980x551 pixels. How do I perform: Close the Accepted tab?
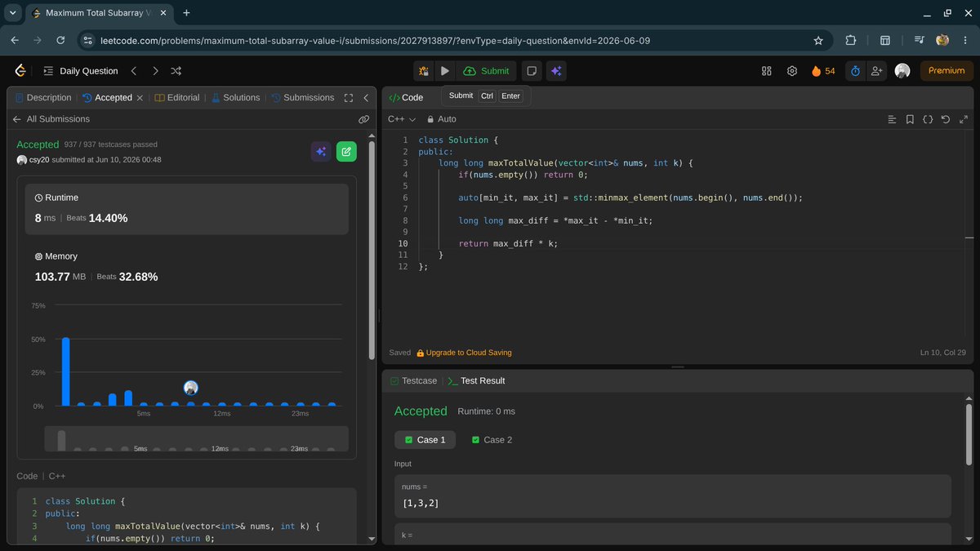pyautogui.click(x=140, y=98)
